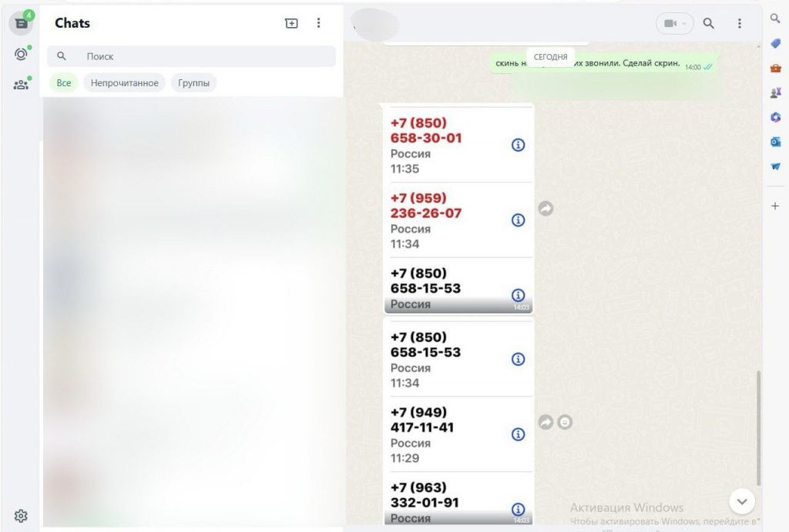Open the red toolbox sidebar icon
This screenshot has width=789, height=532.
point(775,68)
